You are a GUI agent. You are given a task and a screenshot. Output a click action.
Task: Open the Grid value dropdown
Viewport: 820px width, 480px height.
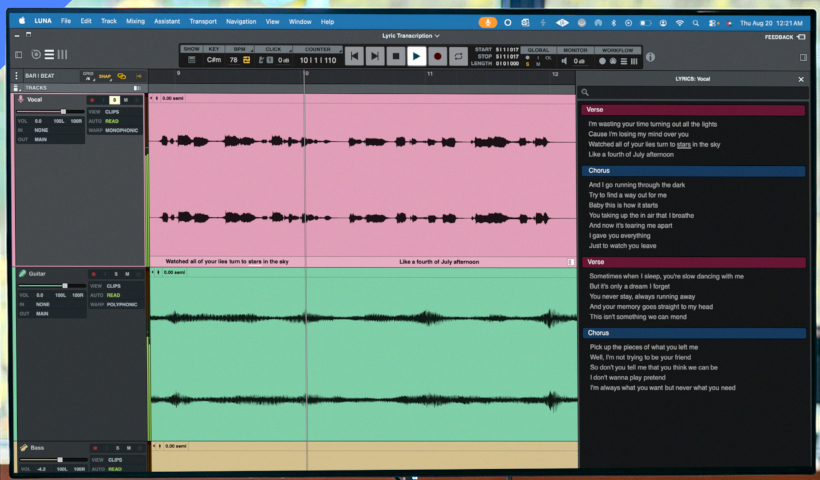tap(88, 76)
